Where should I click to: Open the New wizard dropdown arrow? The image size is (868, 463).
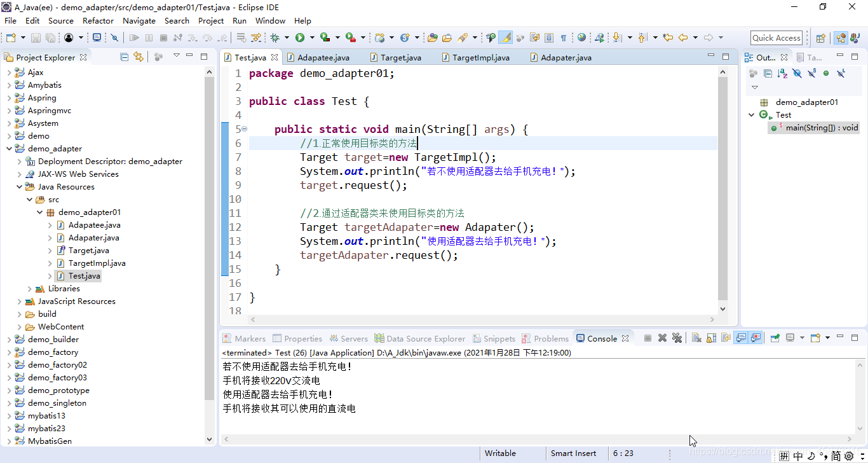click(x=23, y=38)
